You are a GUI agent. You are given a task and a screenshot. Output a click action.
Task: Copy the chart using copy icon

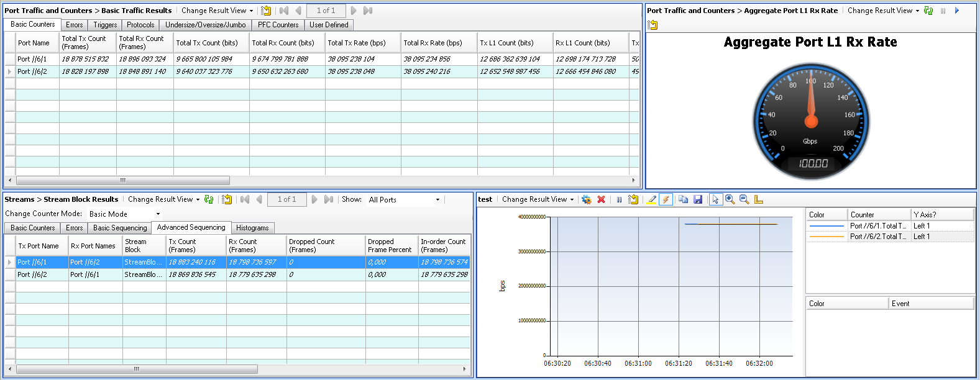click(683, 199)
